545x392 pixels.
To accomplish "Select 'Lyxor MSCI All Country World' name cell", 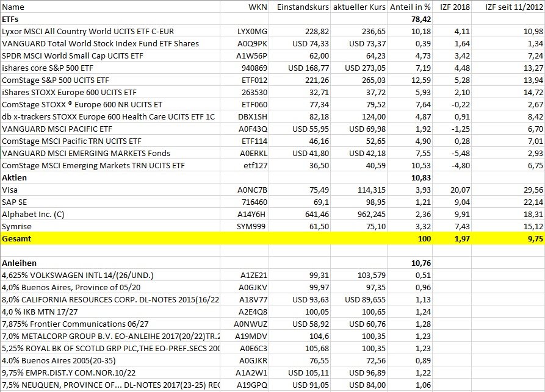I will pos(110,31).
